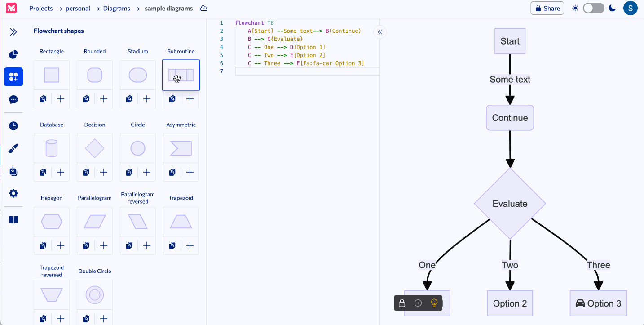Click the Evaluate diamond node
The height and width of the screenshot is (325, 644).
(x=510, y=204)
